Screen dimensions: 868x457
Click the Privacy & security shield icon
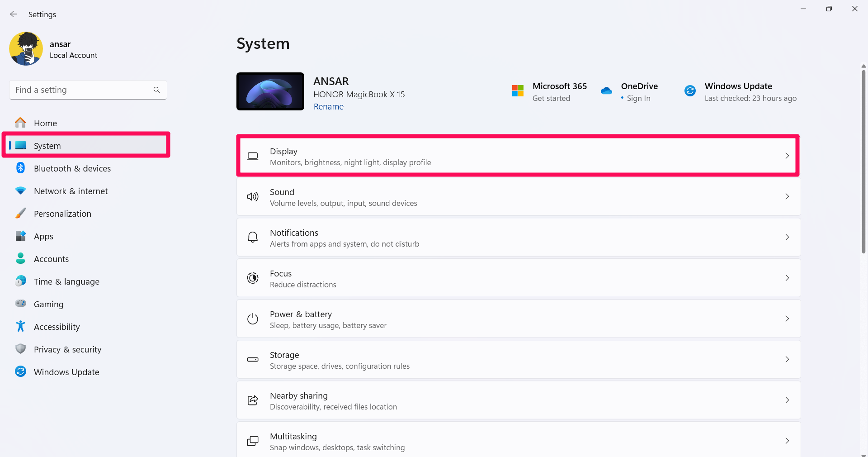[20, 349]
